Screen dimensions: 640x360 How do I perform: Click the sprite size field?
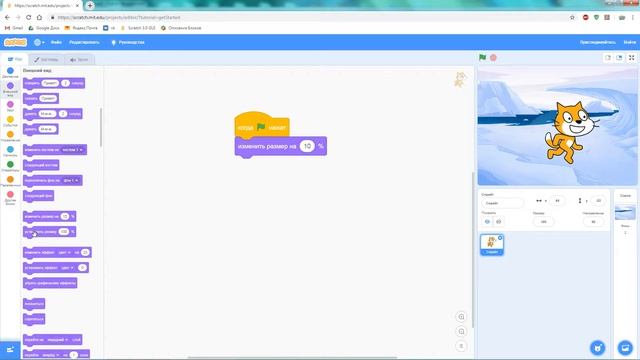(543, 222)
